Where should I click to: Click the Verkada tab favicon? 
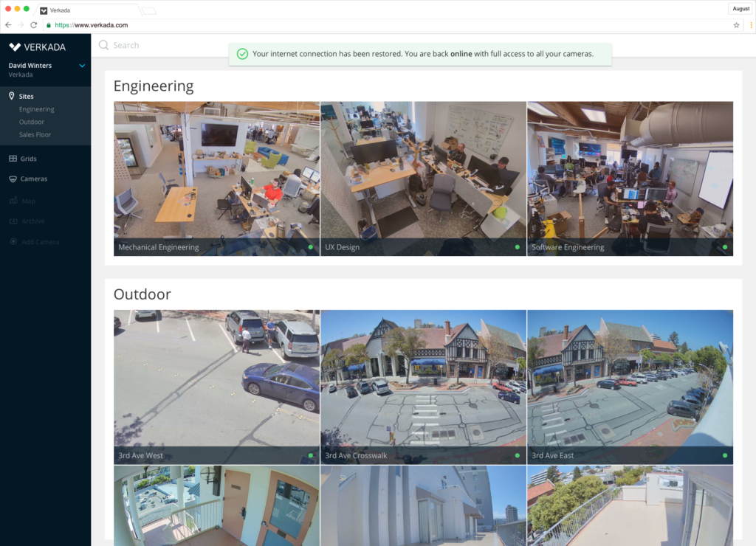click(44, 10)
